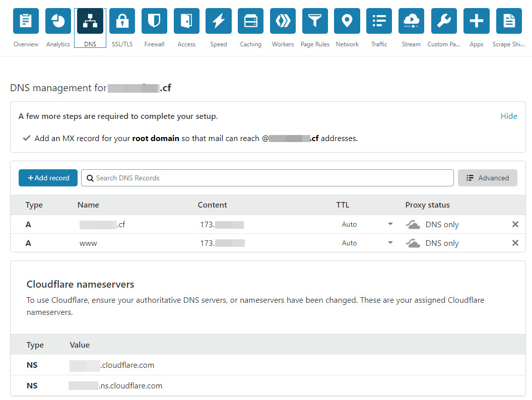Click the SSL/TLS tab label
Image resolution: width=532 pixels, height=400 pixels.
coord(122,44)
